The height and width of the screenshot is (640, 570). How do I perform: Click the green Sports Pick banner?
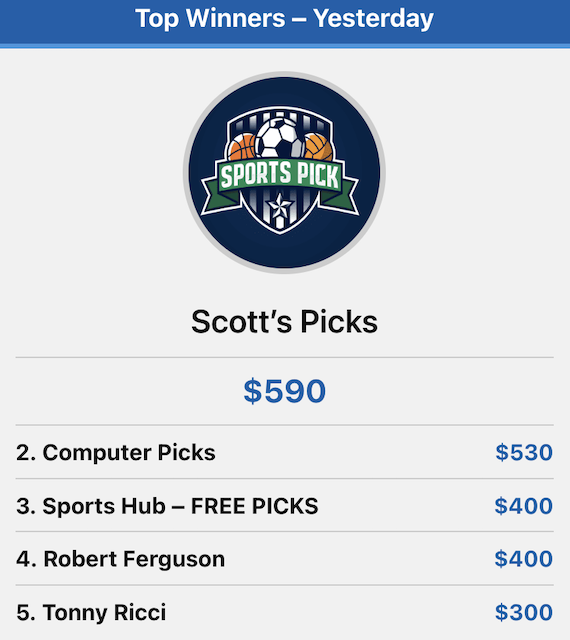[280, 183]
